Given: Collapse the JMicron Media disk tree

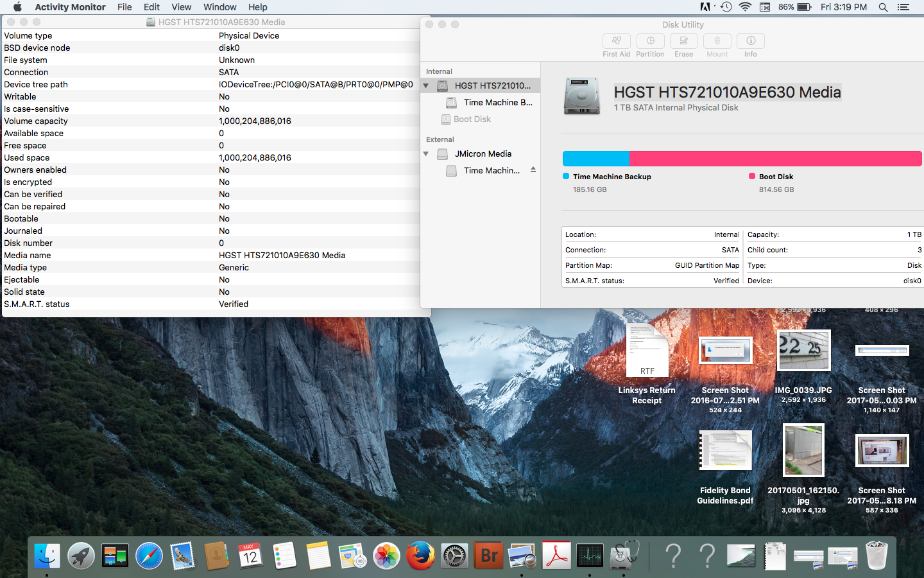Looking at the screenshot, I should point(426,153).
